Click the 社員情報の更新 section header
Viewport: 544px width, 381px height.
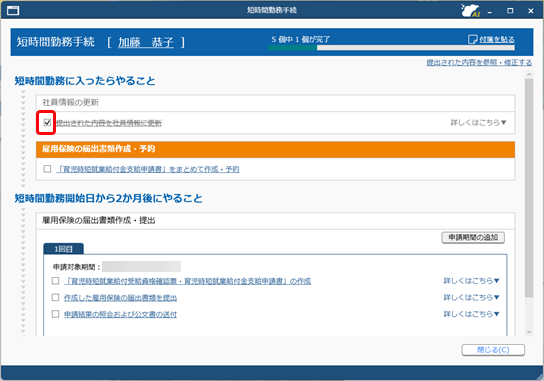pyautogui.click(x=275, y=103)
